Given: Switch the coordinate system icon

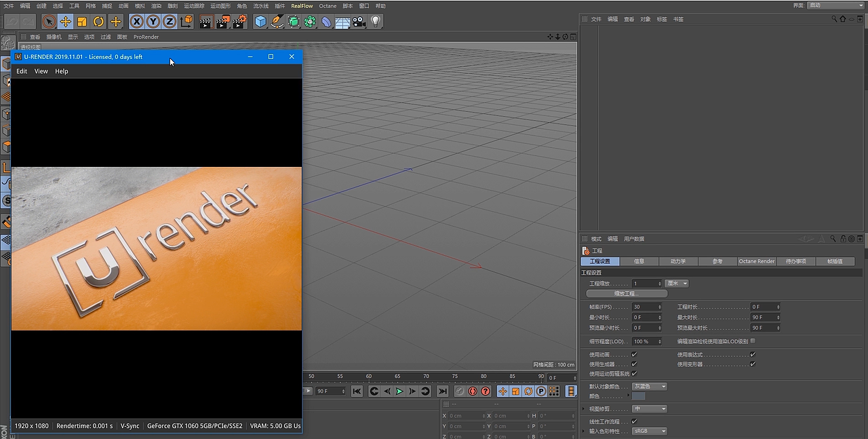Looking at the screenshot, I should coord(186,22).
